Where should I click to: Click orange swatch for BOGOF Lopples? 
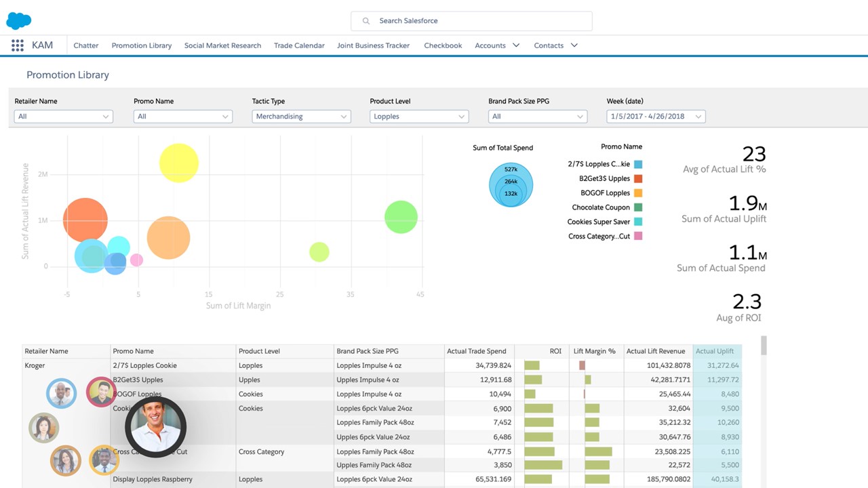[x=638, y=193]
